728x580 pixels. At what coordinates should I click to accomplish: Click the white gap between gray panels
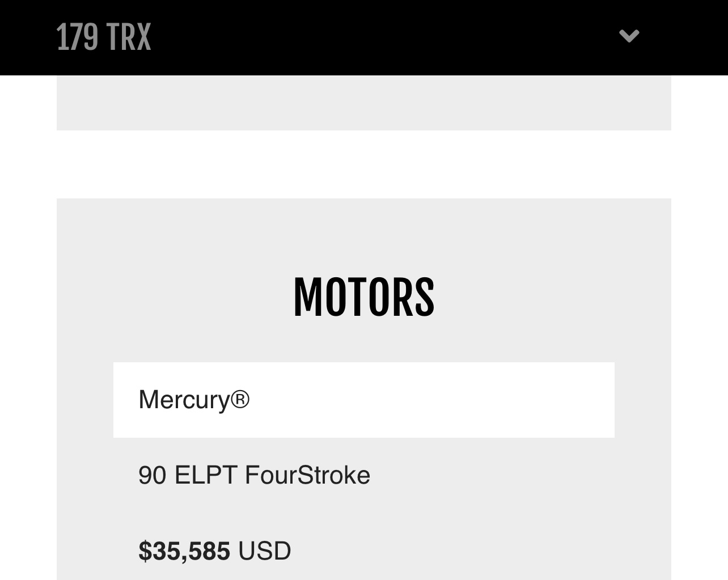363,164
